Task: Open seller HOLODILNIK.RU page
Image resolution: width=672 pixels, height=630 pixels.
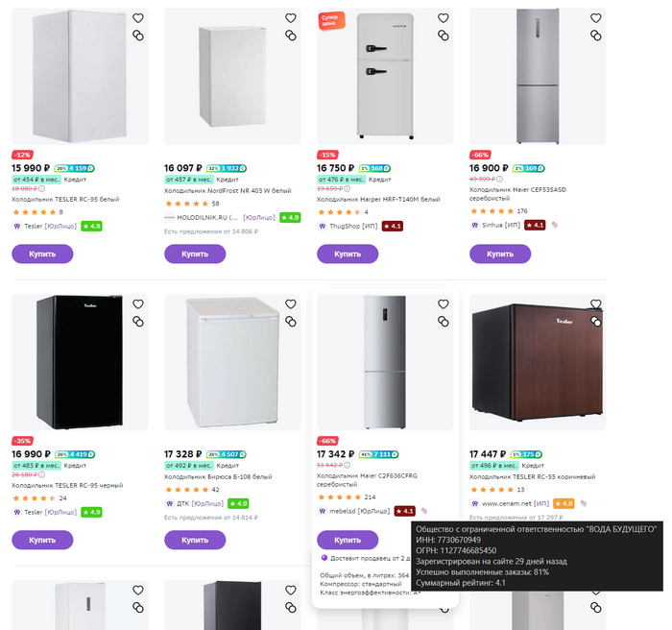Action: pyautogui.click(x=203, y=218)
